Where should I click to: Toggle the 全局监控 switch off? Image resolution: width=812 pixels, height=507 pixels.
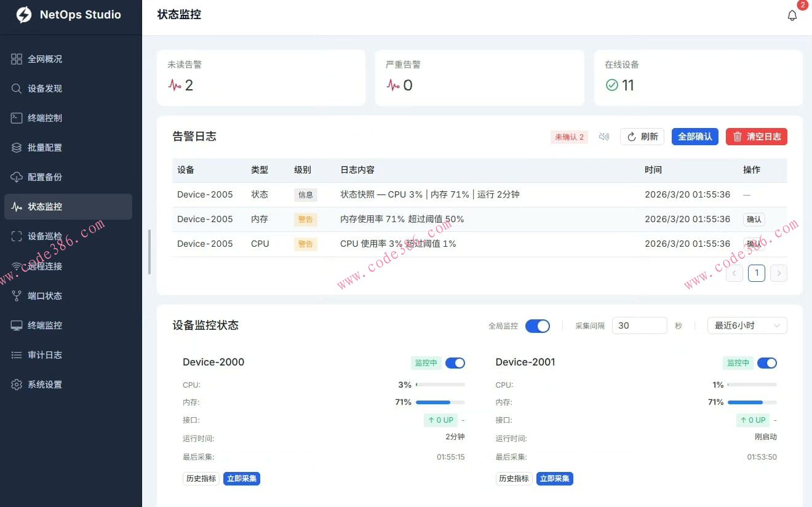click(538, 325)
